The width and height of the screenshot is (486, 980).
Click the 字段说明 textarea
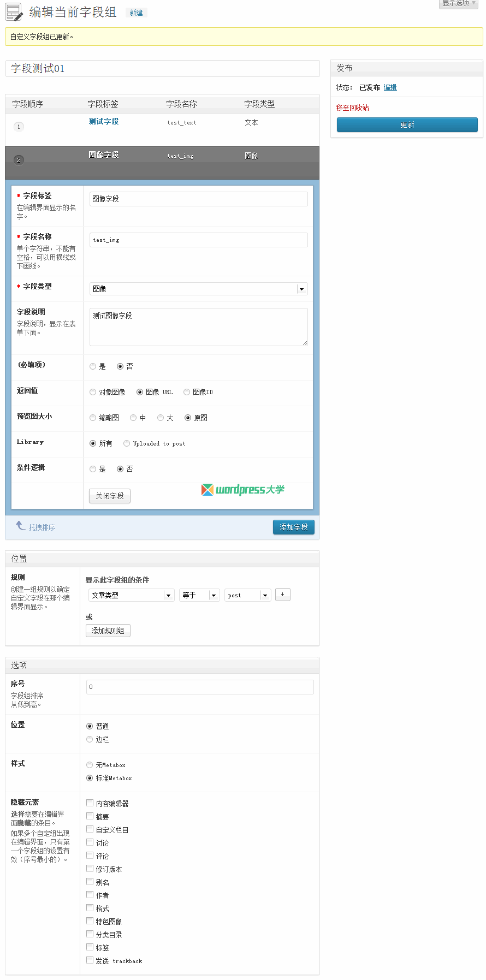(x=199, y=327)
